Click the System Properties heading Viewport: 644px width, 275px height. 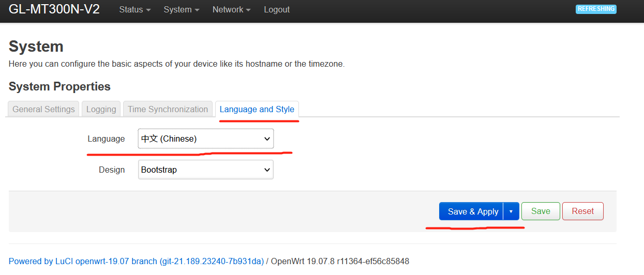pos(59,86)
